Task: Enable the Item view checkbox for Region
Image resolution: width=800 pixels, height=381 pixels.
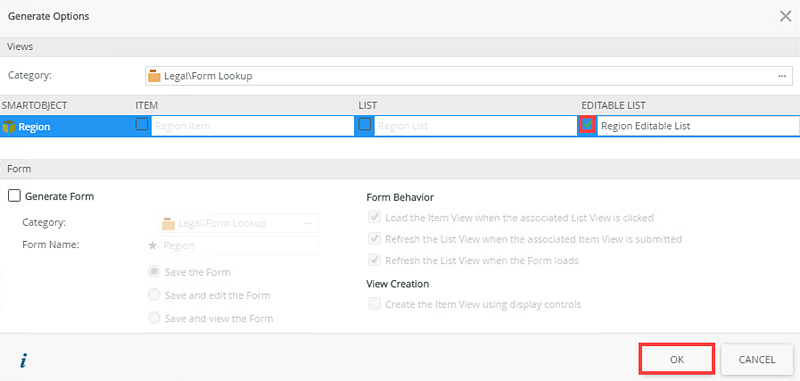Action: [x=142, y=124]
